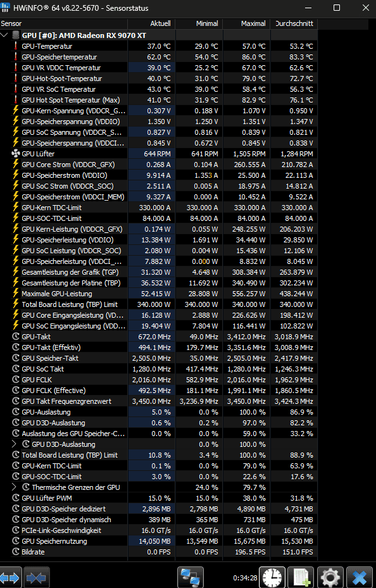Open sensor settings gear icon
376x588 pixels.
330,577
